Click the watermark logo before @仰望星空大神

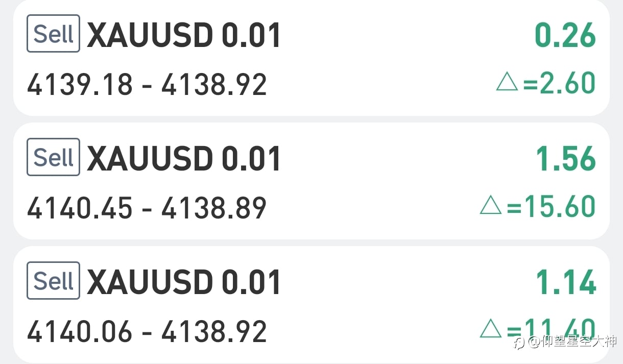pos(519,343)
